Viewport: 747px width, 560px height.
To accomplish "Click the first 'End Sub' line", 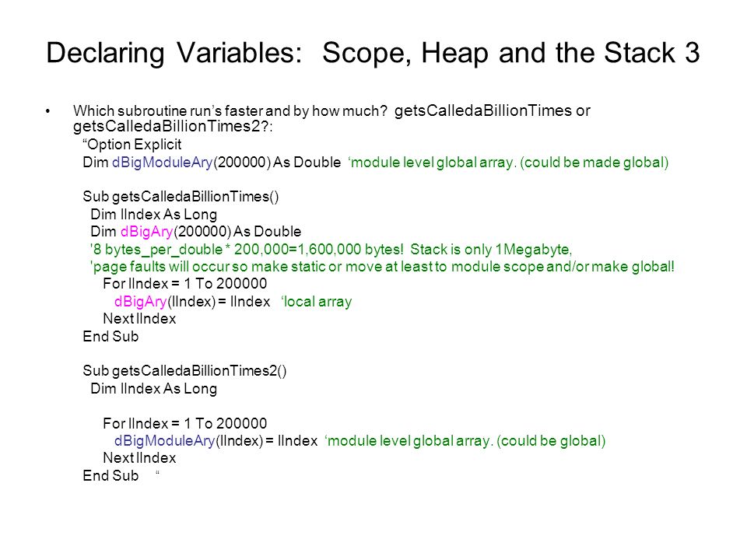I will [x=110, y=337].
